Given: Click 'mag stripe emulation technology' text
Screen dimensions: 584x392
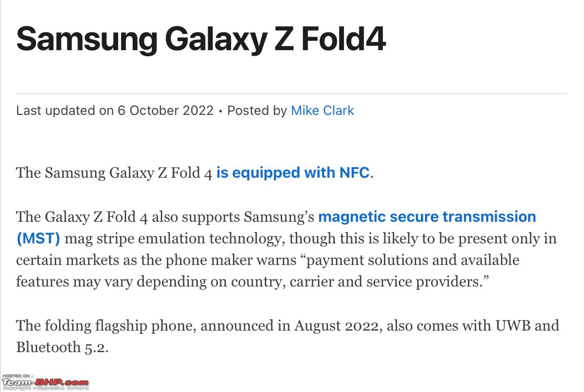Looking at the screenshot, I should [x=173, y=239].
